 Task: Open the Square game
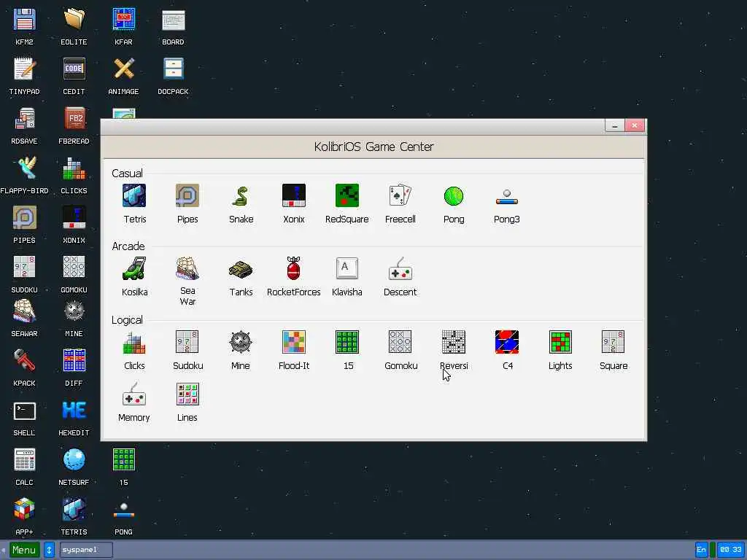click(x=613, y=343)
